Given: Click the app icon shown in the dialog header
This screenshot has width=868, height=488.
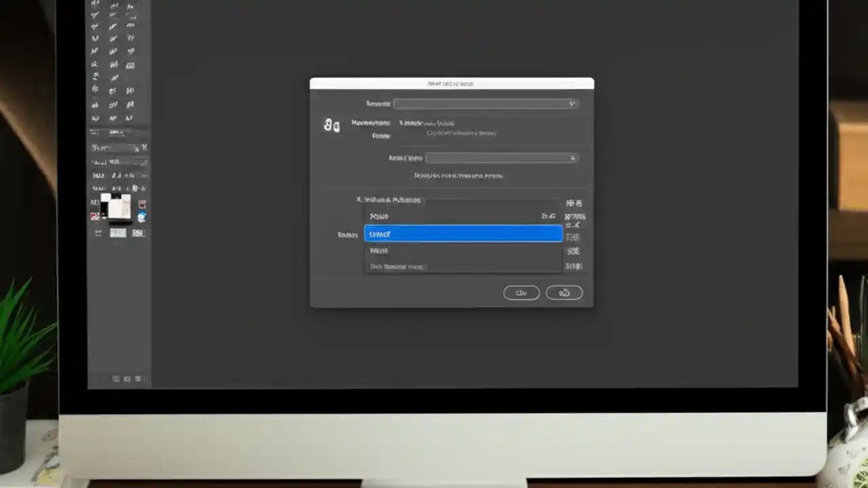Looking at the screenshot, I should pos(332,125).
